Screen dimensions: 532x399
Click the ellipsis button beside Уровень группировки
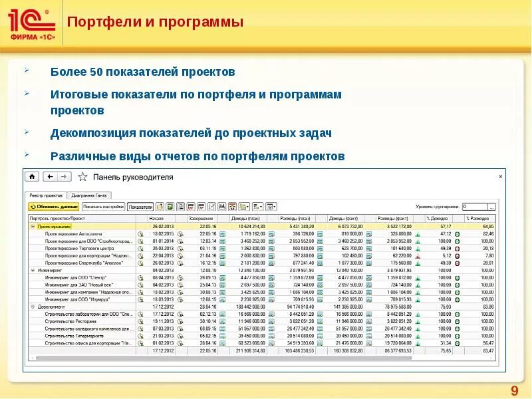(491, 207)
